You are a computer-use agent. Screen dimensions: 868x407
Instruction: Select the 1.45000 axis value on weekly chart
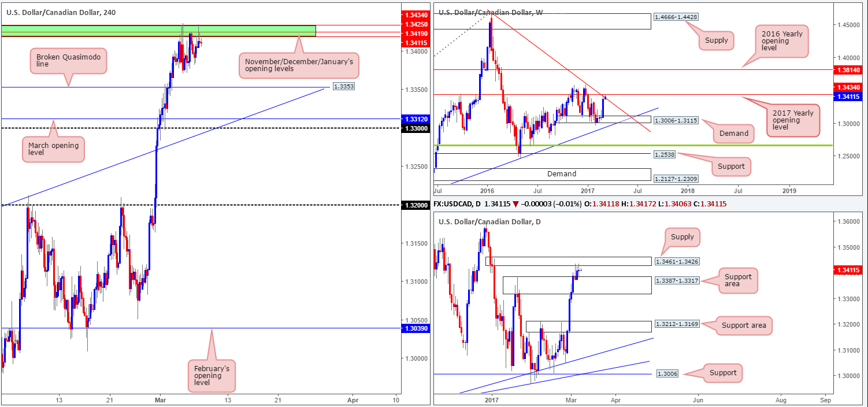coord(848,25)
